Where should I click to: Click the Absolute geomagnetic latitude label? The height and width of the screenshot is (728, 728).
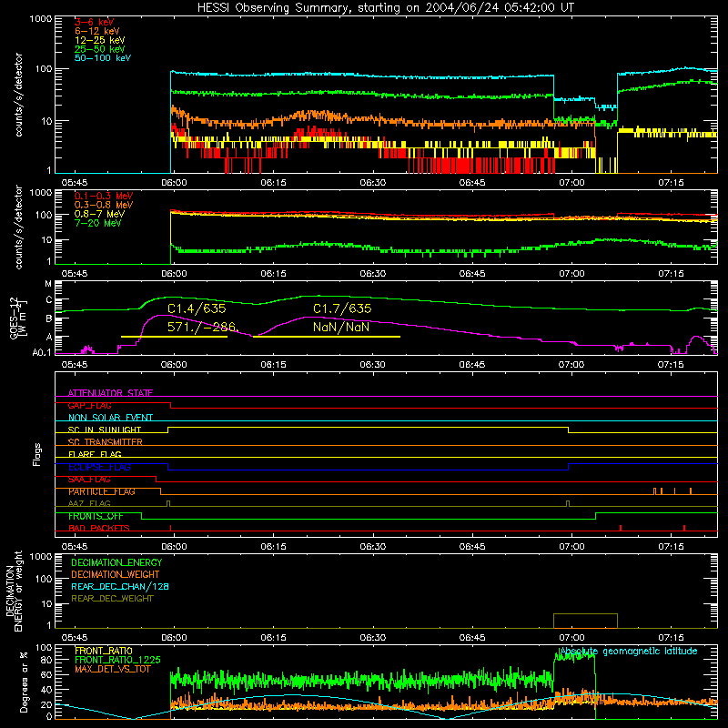(x=629, y=651)
